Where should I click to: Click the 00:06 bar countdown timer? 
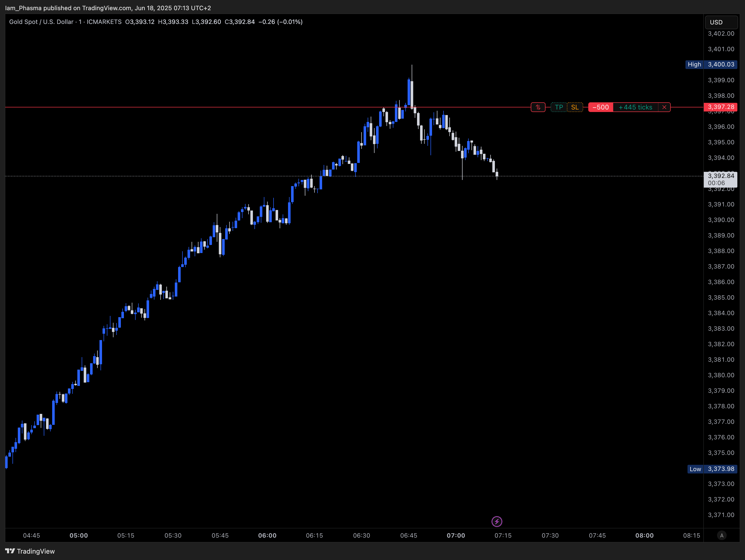[716, 183]
